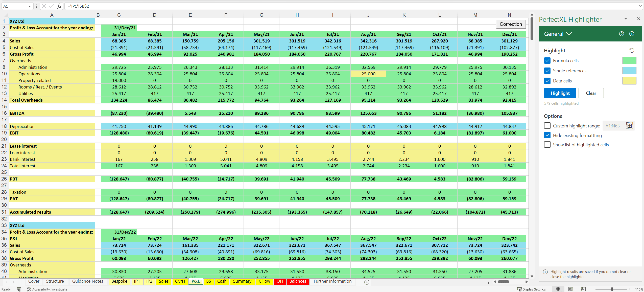Click the info icon in General header
644x292 pixels.
point(632,34)
